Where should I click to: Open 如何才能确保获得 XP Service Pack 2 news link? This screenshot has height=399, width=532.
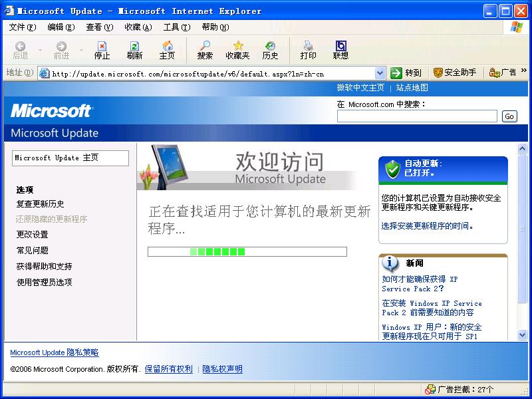pyautogui.click(x=420, y=284)
